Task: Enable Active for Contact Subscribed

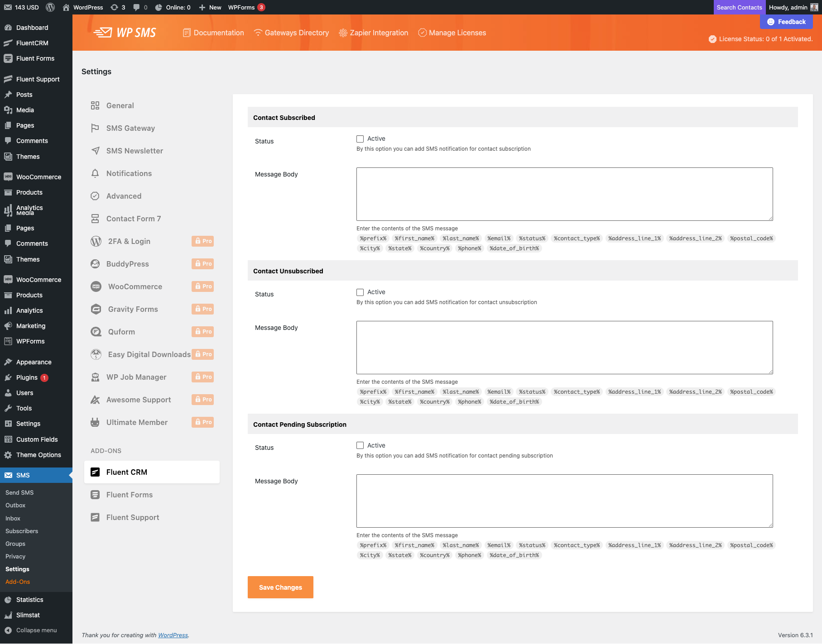Action: [x=360, y=139]
